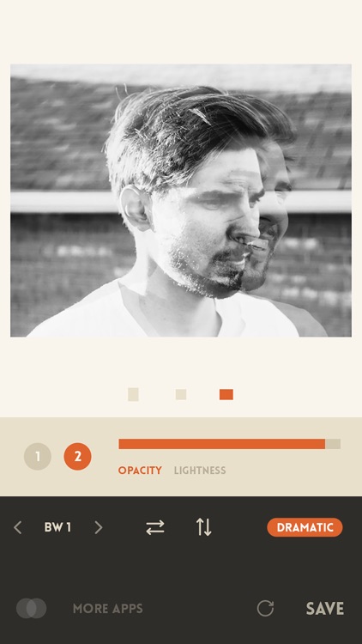Click the circular reset arrow icon
This screenshot has height=644, width=362.
click(x=265, y=608)
